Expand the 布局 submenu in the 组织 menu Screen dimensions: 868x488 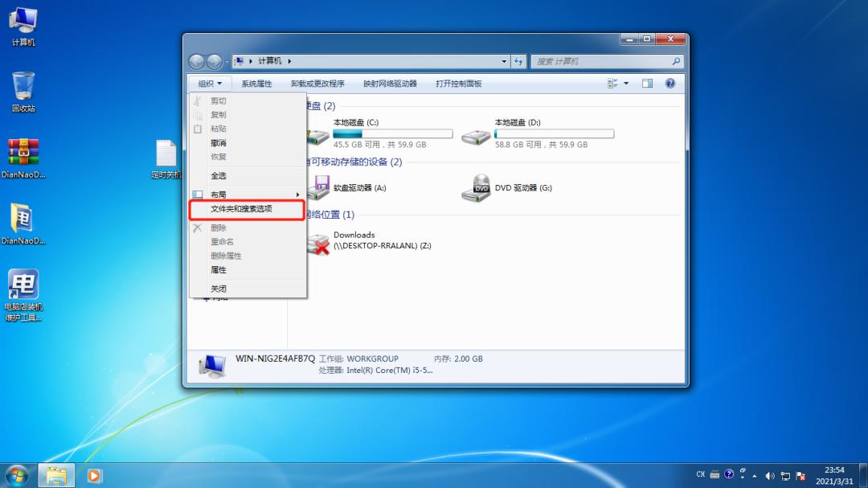point(217,194)
